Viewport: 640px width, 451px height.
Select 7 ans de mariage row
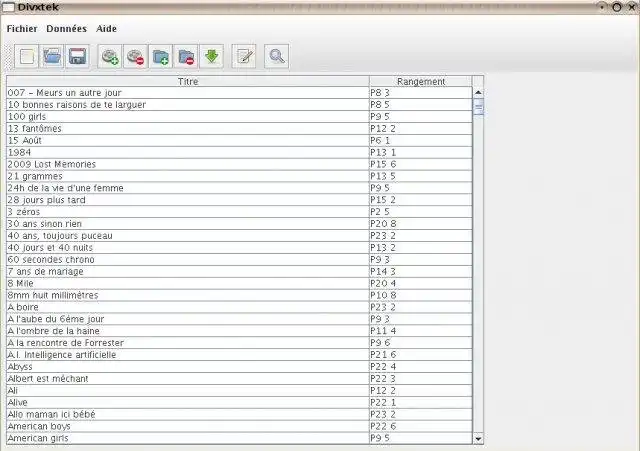(239, 271)
